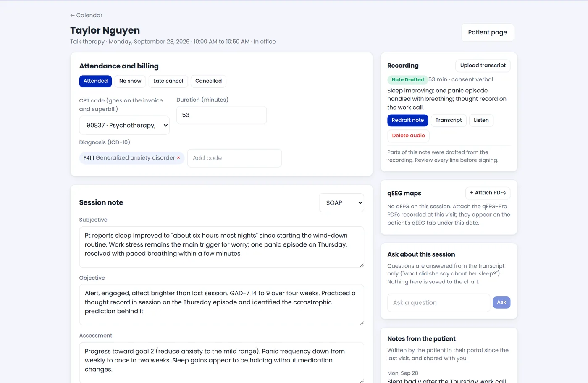Click the "53 min · consent verbal" text

point(460,79)
